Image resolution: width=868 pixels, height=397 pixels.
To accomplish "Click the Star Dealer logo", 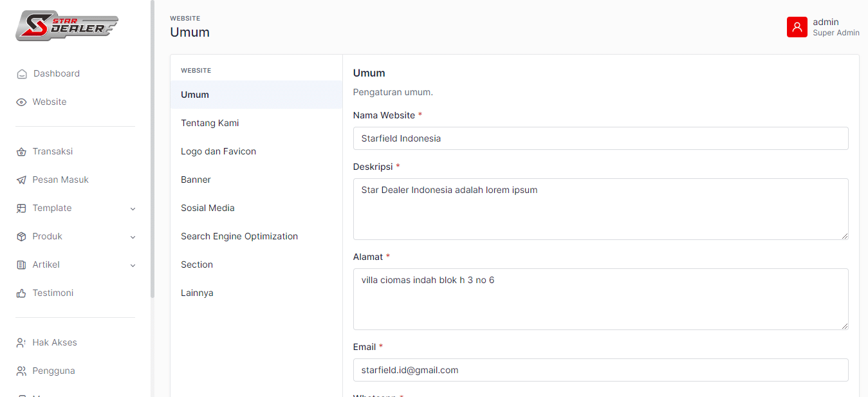I will (x=67, y=26).
